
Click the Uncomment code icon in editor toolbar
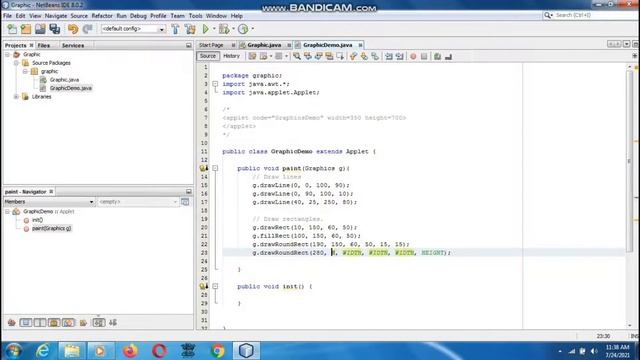click(449, 56)
